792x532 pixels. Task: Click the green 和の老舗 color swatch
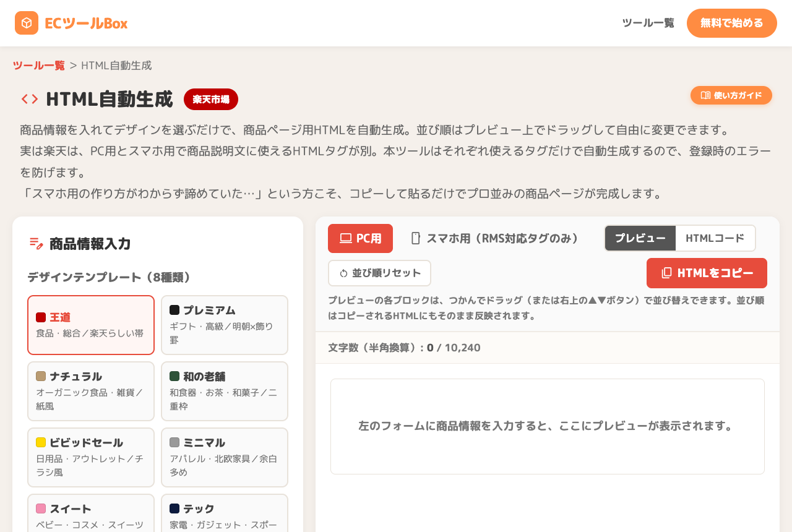coord(174,376)
